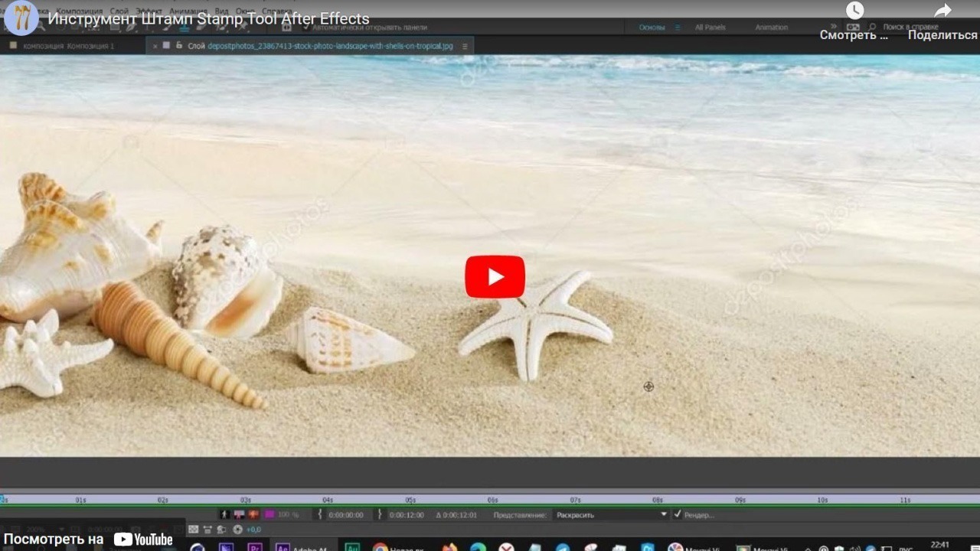Open the layer panel menu icon

tap(465, 46)
